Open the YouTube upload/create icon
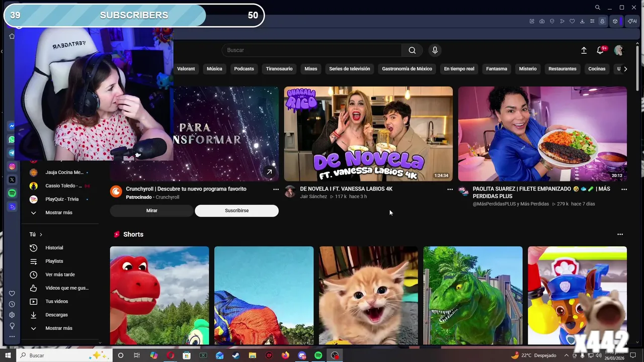644x362 pixels. tap(584, 50)
